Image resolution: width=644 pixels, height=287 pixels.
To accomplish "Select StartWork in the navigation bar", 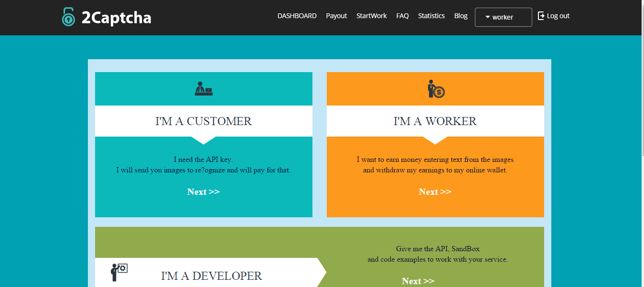I will 371,16.
